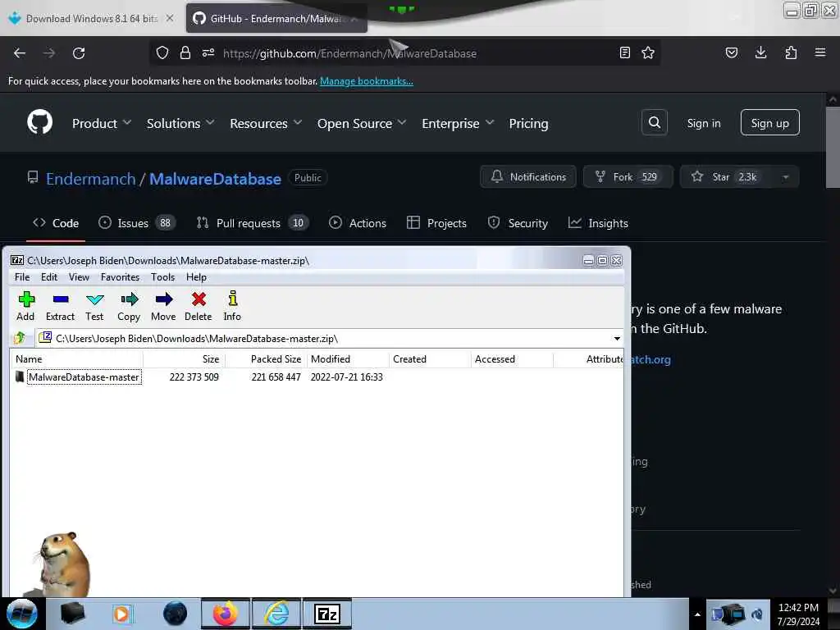Click the Fork 529 button
Image resolution: width=840 pixels, height=630 pixels.
pos(628,177)
